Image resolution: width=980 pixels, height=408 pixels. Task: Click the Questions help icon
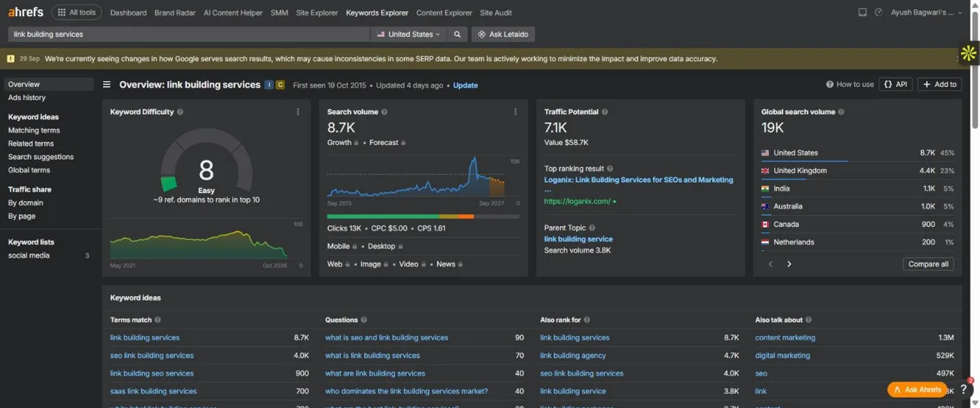pyautogui.click(x=364, y=320)
